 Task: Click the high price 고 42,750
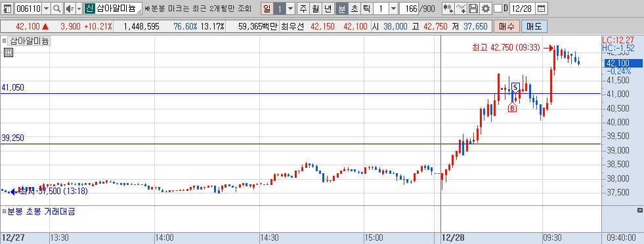[429, 27]
